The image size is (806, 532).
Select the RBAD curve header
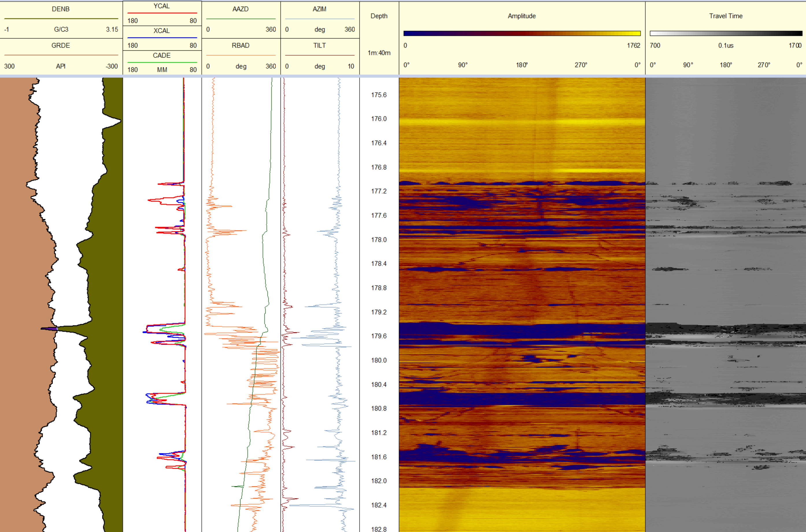pyautogui.click(x=241, y=45)
